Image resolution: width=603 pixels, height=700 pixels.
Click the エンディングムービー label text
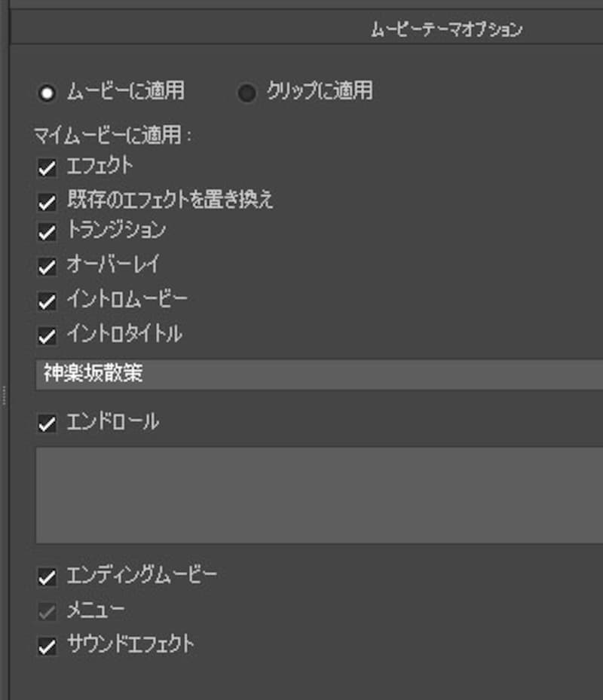[142, 576]
